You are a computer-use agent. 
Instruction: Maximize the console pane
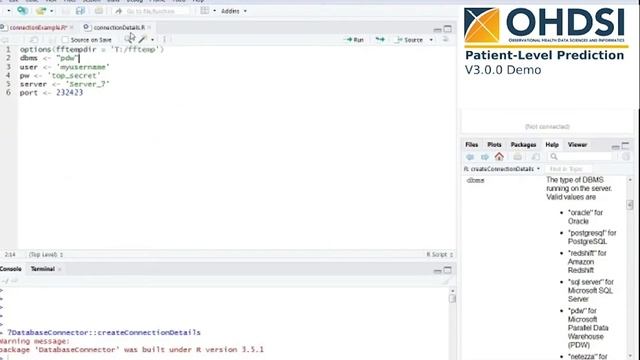tap(448, 270)
